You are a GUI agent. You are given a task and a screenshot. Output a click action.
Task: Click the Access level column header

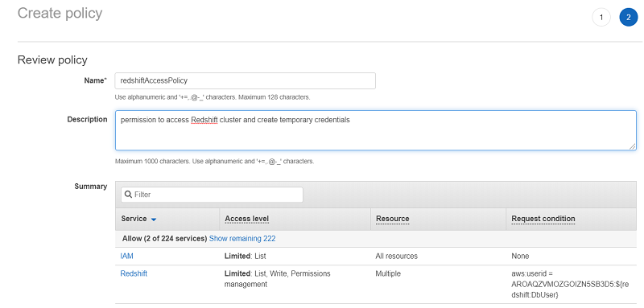click(247, 219)
